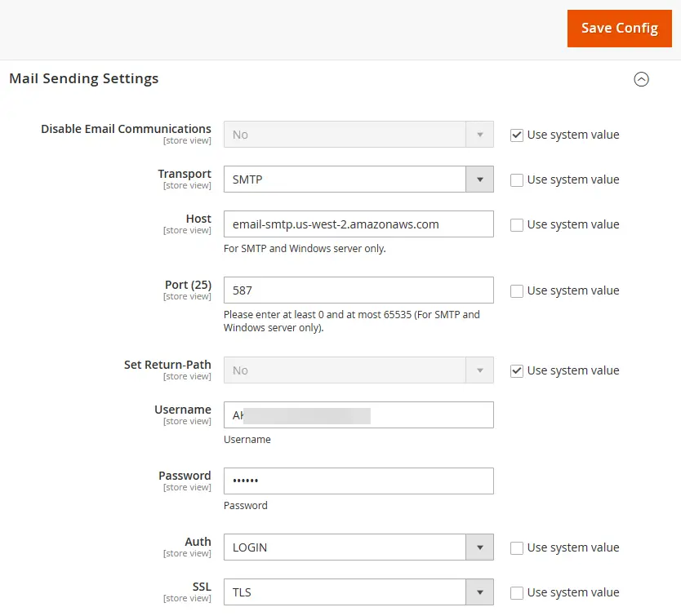Enable Use system value for SSL

(x=516, y=592)
